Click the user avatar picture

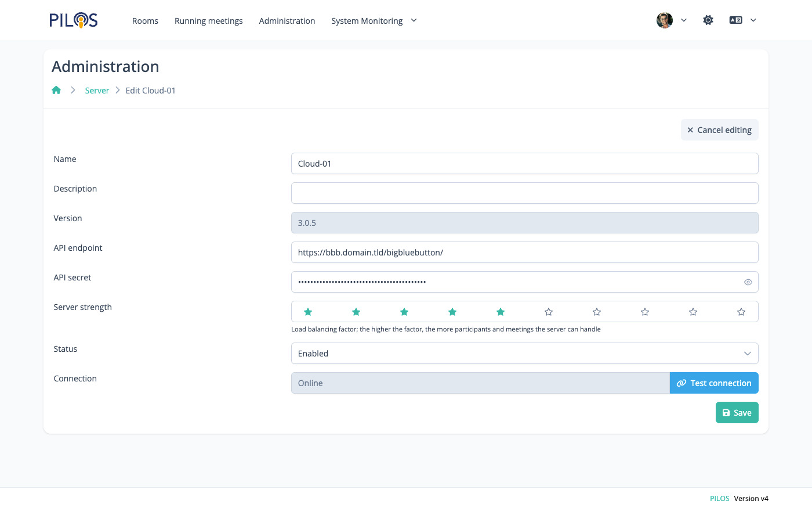point(664,20)
